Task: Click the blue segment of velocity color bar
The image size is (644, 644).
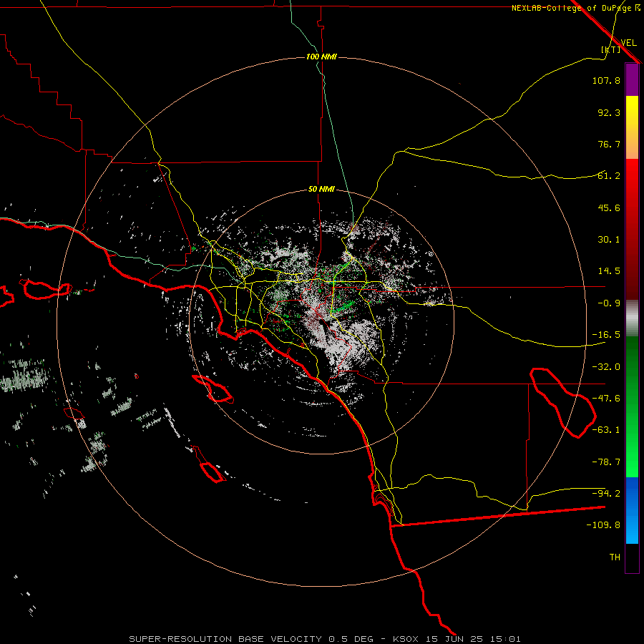Action: (x=632, y=510)
